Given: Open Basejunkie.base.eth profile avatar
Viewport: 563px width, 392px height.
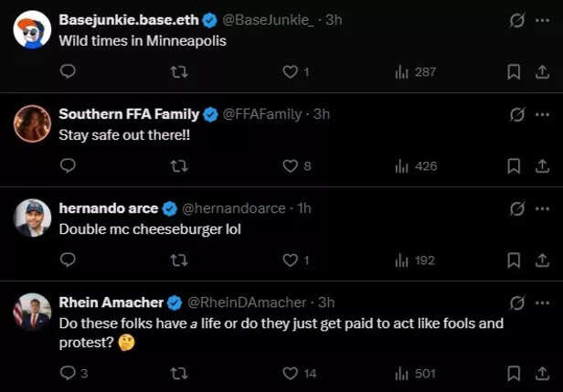Looking at the screenshot, I should [x=32, y=30].
